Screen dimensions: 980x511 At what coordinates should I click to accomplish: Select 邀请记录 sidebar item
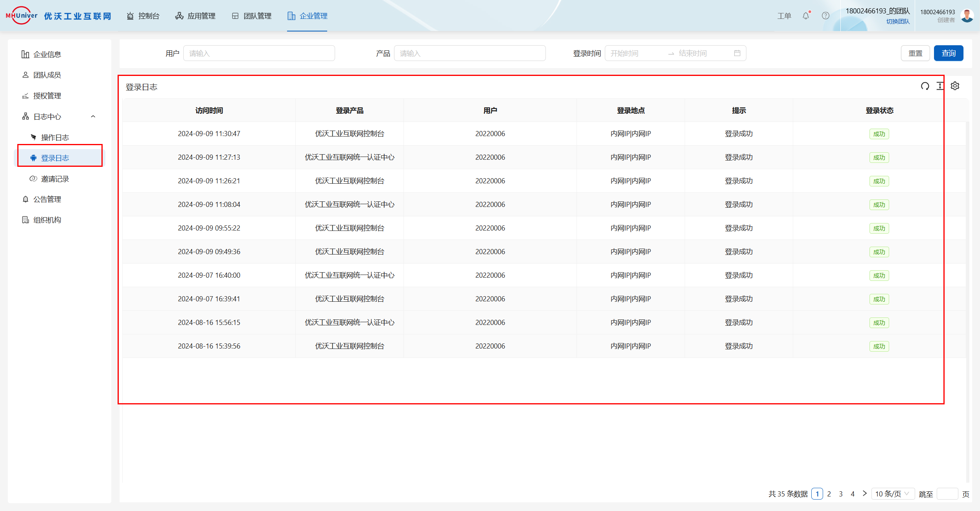coord(55,179)
